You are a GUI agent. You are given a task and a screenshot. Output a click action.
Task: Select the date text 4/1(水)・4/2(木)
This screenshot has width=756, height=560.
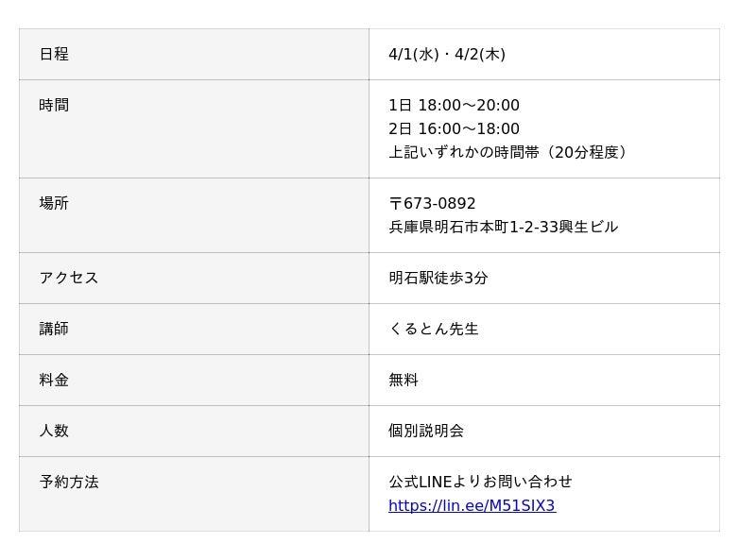pos(447,55)
